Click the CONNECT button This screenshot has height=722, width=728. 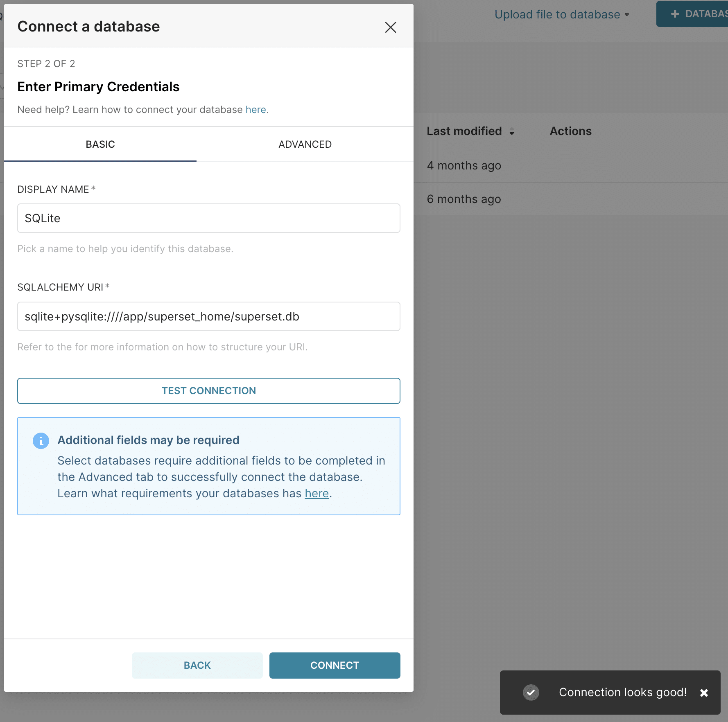(335, 665)
